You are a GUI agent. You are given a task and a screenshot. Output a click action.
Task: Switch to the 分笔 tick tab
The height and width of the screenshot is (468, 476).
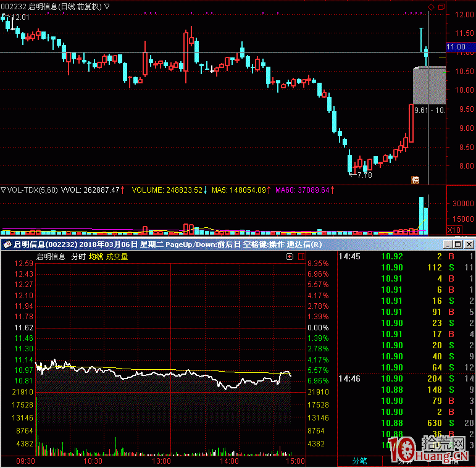[x=359, y=461]
